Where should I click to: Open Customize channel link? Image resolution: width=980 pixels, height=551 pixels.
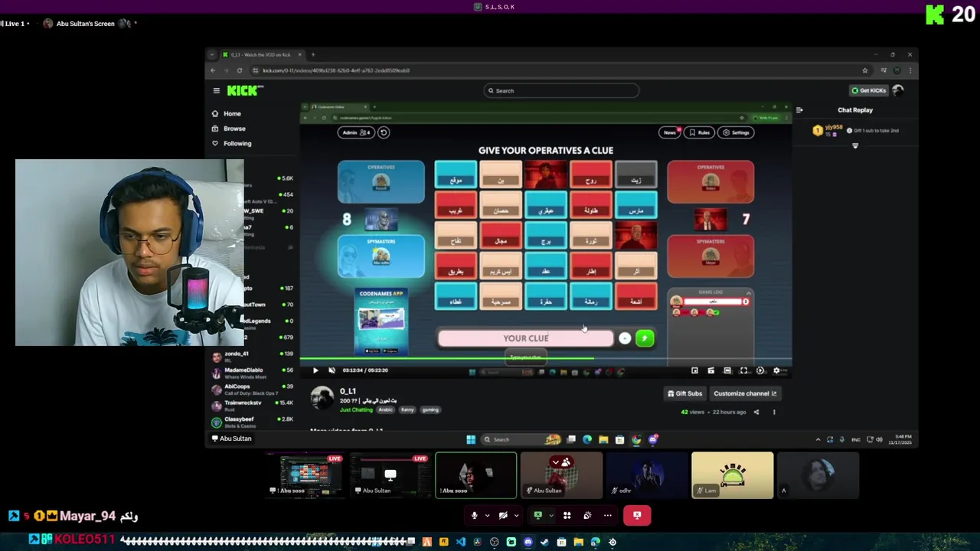point(745,393)
